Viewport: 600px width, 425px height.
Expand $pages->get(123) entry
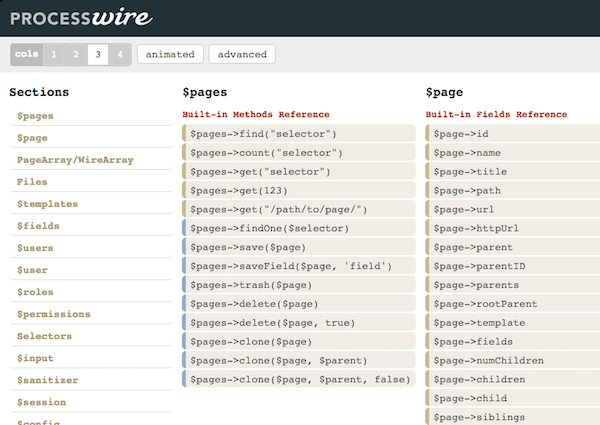[299, 191]
